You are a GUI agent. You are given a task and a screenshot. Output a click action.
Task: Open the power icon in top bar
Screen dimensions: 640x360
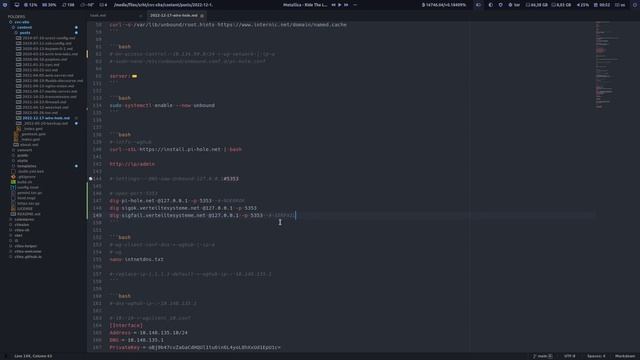635,5
